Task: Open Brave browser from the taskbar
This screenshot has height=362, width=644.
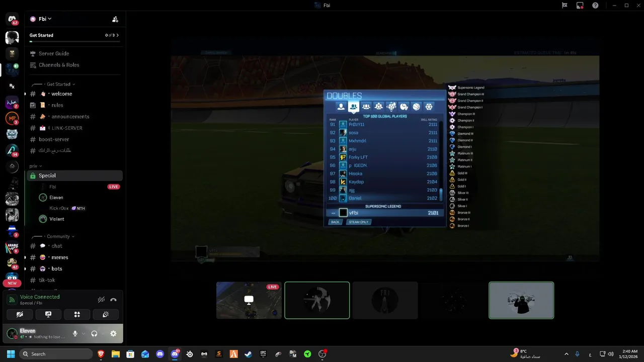Action: 101,354
